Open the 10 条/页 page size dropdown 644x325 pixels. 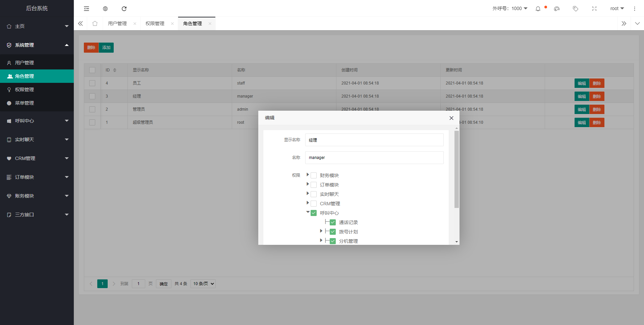(203, 284)
